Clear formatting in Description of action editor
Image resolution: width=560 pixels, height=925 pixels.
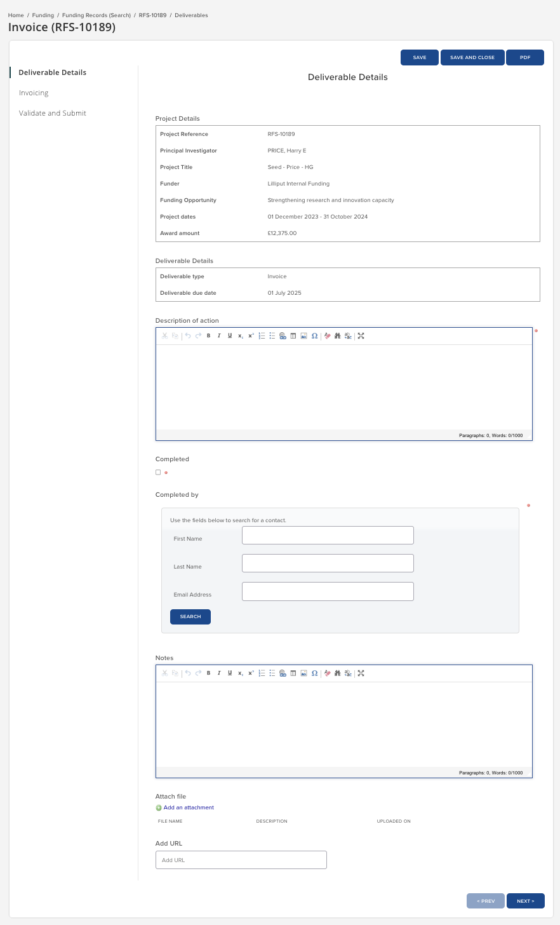(328, 336)
